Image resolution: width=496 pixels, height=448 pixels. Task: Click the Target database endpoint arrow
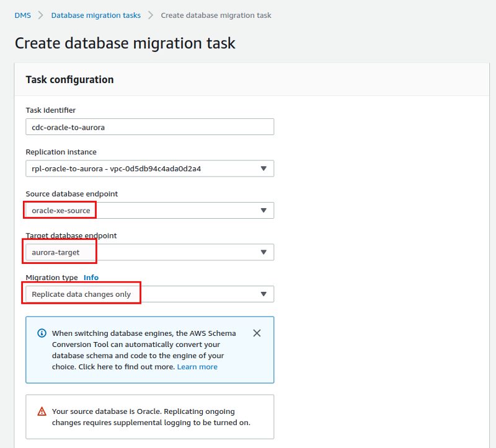pyautogui.click(x=263, y=252)
